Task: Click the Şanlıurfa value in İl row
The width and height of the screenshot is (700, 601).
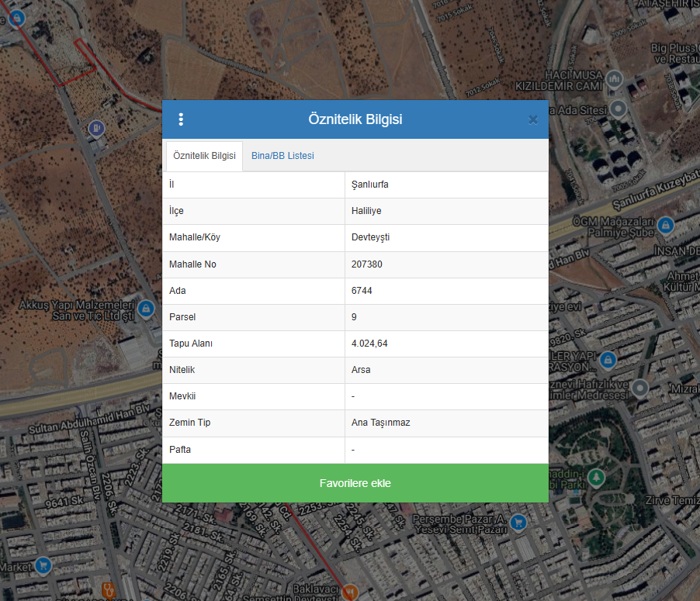Action: 369,185
